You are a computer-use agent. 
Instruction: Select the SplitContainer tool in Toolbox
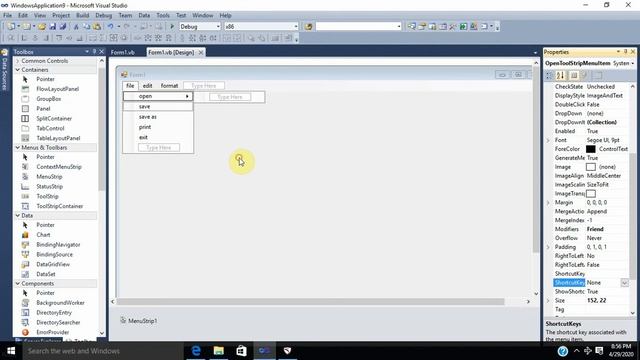click(x=54, y=118)
